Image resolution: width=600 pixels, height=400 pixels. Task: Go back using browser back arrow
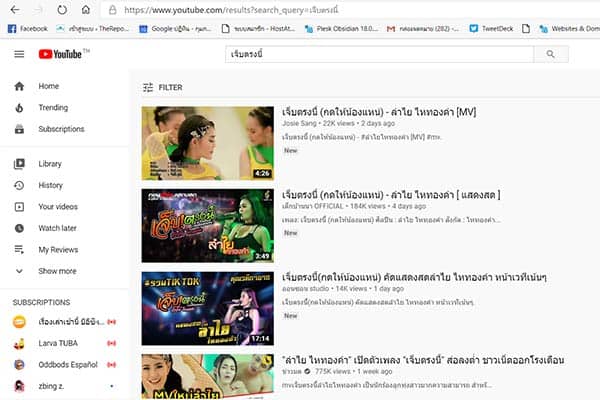pos(15,10)
